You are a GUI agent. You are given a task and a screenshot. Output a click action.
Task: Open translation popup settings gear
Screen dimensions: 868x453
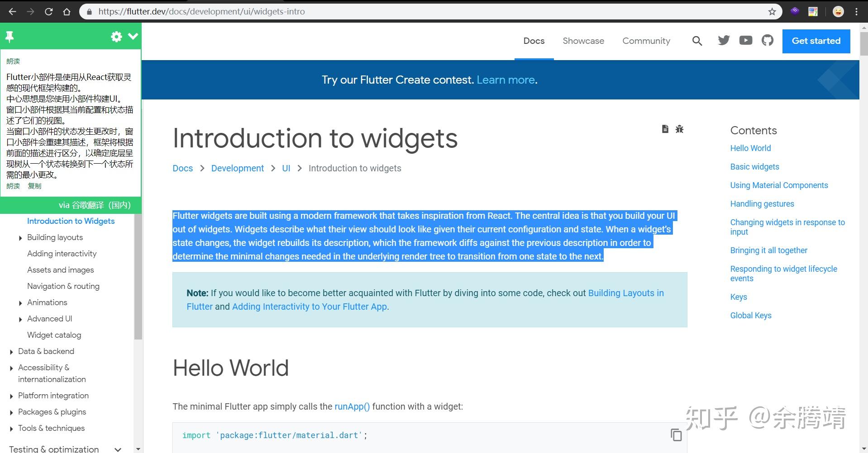(116, 37)
